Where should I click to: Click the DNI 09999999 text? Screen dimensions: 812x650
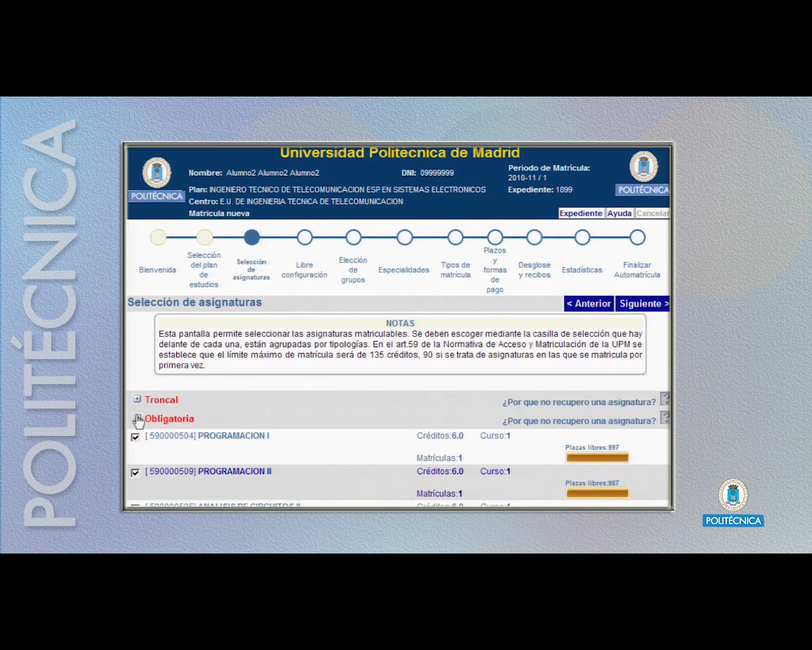[x=428, y=173]
